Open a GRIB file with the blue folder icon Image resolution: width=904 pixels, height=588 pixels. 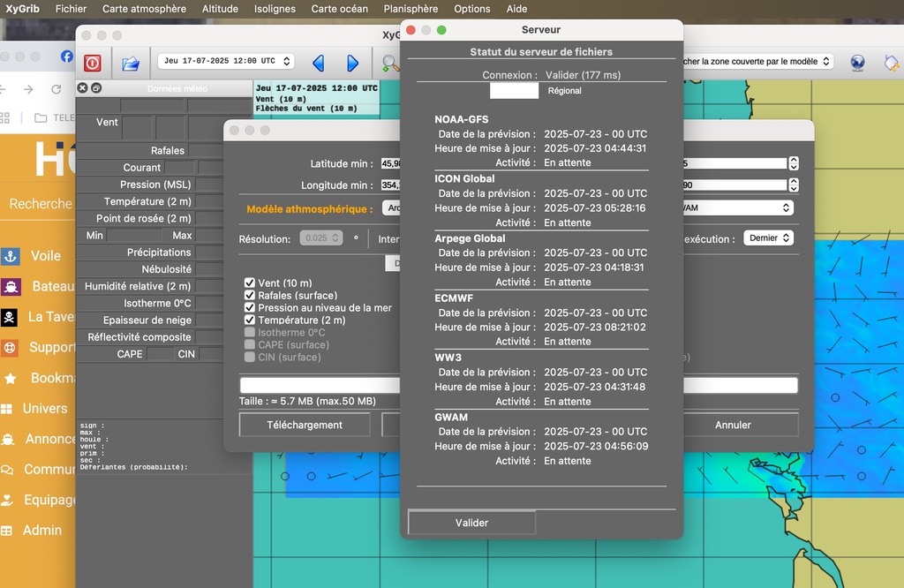point(131,63)
